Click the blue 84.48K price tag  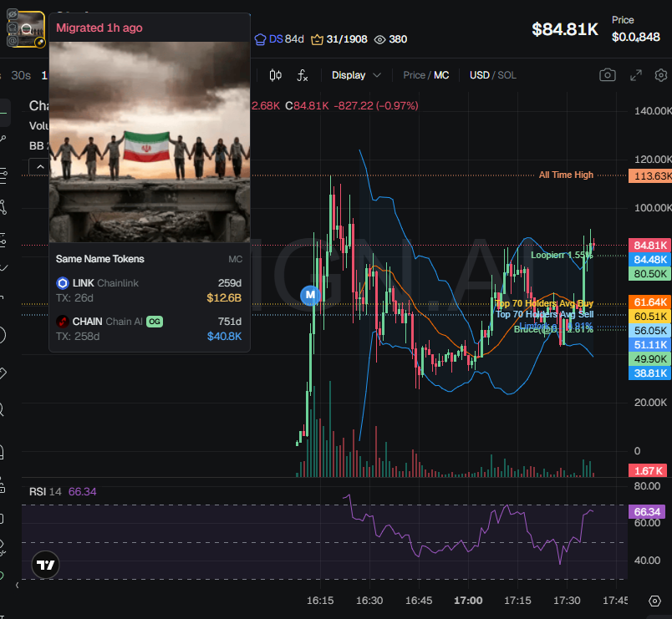(650, 259)
